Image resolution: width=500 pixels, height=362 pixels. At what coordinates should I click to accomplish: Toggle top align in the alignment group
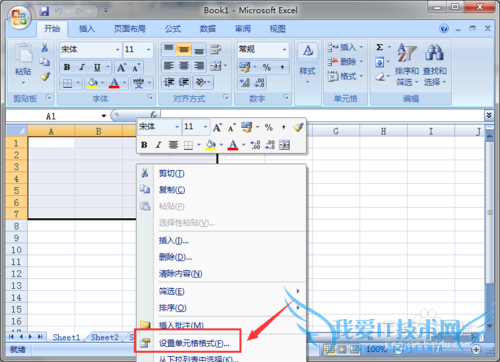[x=169, y=49]
